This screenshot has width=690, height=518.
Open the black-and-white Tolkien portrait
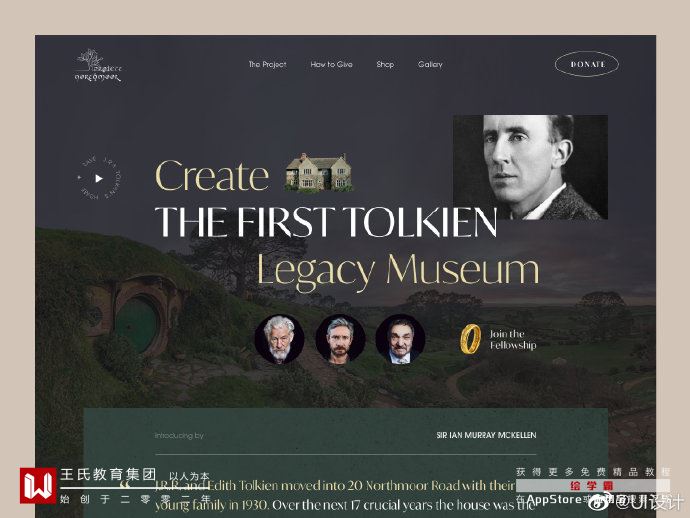click(530, 167)
